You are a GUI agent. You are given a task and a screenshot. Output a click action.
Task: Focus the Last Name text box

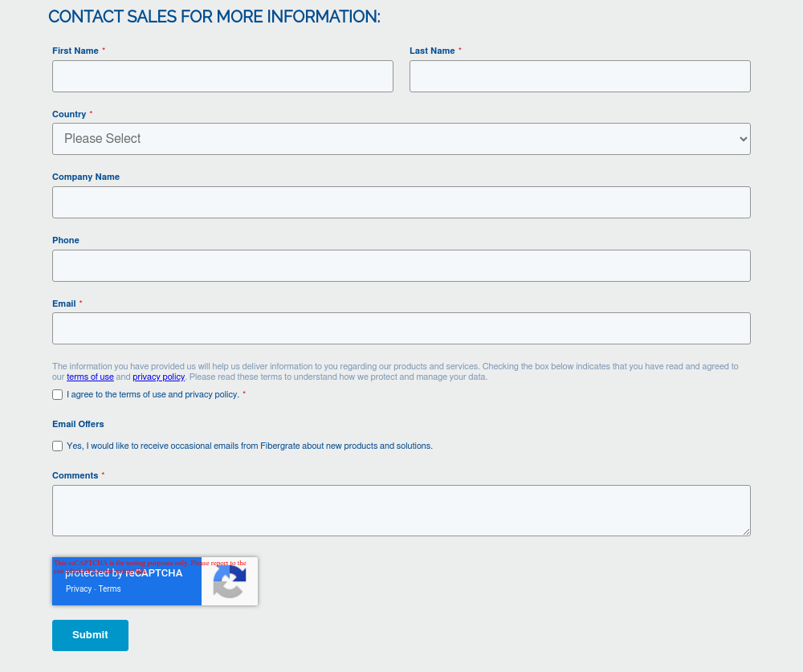(x=580, y=76)
